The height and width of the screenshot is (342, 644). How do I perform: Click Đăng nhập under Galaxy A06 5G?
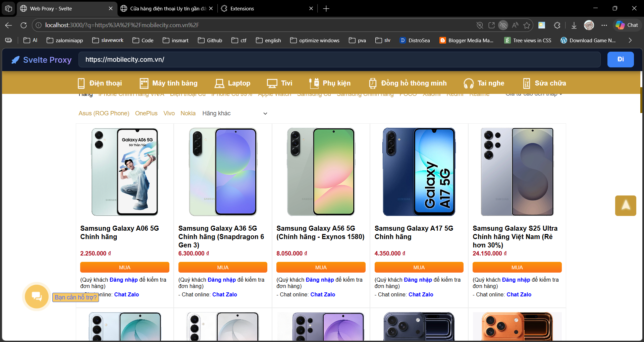point(123,280)
